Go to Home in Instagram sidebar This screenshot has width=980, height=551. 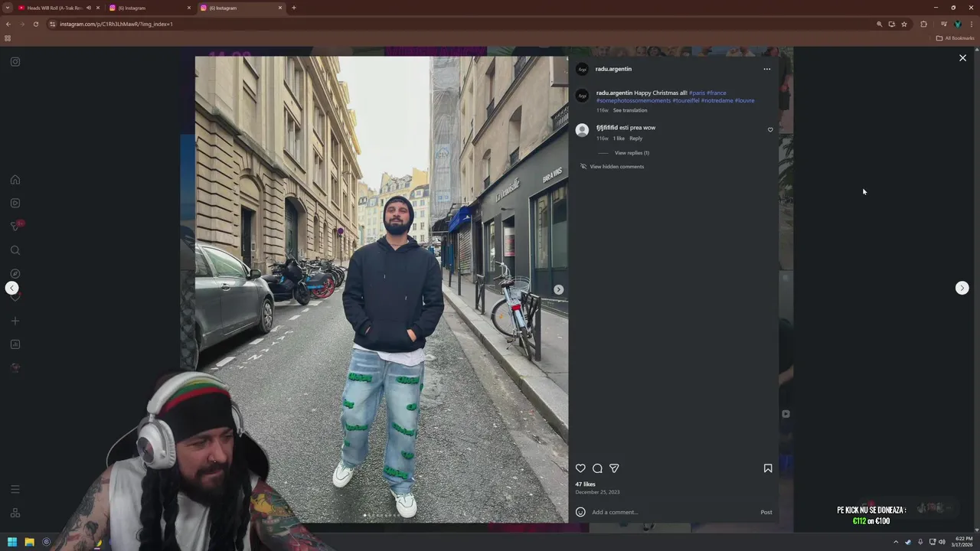click(15, 180)
